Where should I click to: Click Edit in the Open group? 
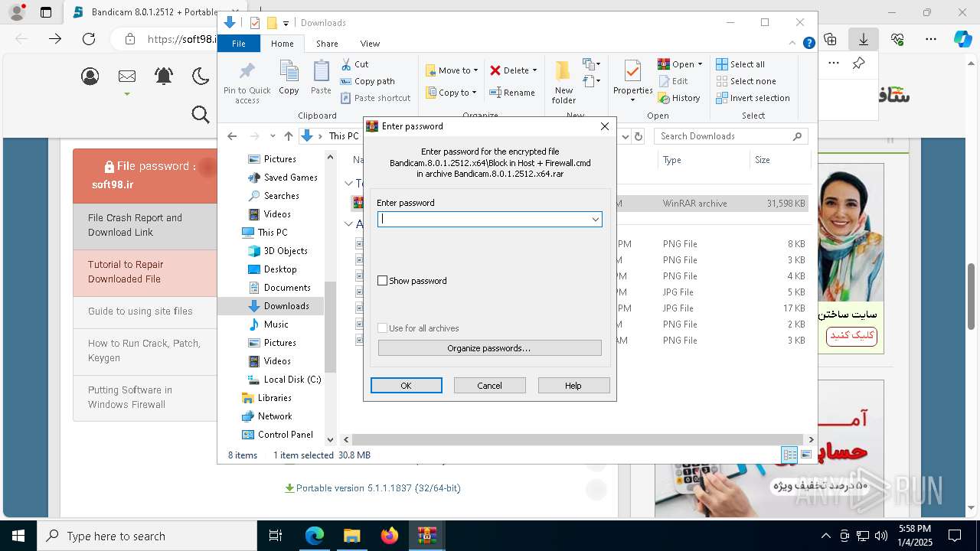pyautogui.click(x=673, y=81)
